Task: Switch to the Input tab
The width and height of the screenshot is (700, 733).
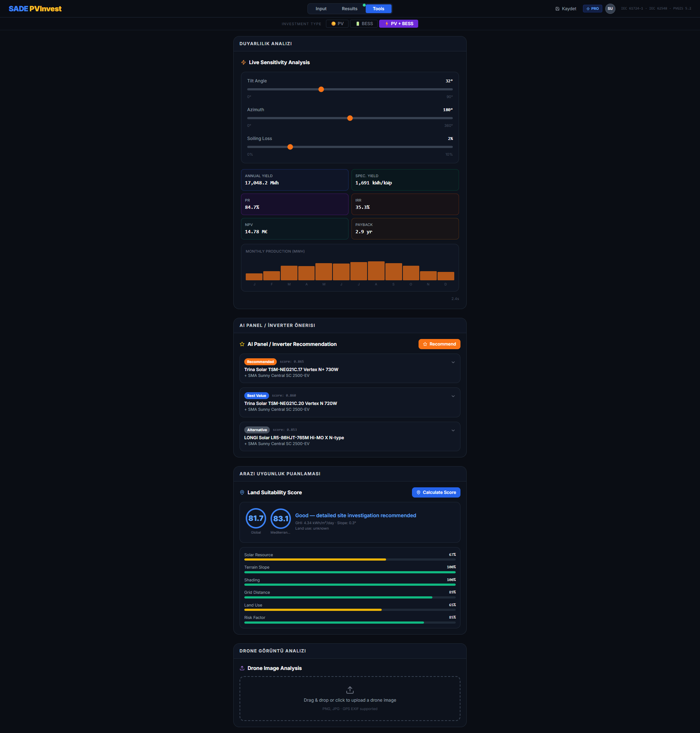Action: (321, 9)
